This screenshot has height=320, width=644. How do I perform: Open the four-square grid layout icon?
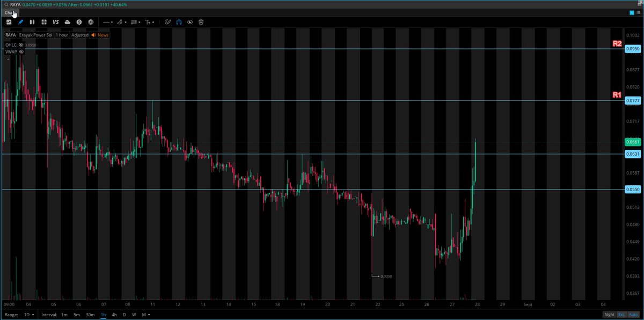[x=44, y=22]
